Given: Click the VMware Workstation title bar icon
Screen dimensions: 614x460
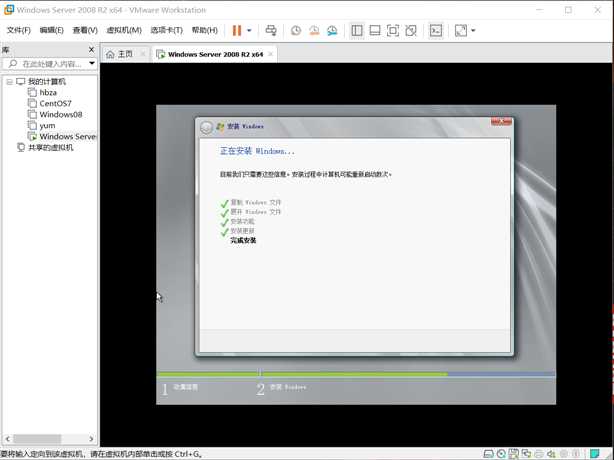Looking at the screenshot, I should click(x=9, y=9).
